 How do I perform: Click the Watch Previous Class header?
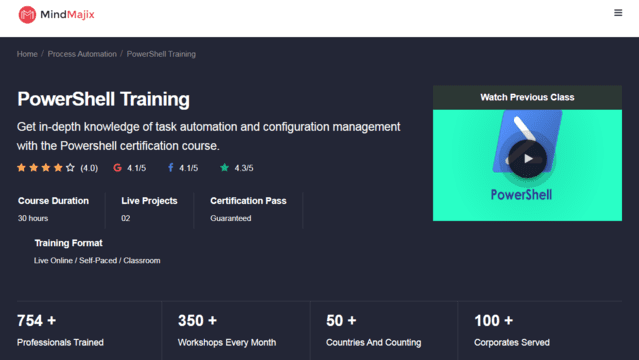(x=527, y=97)
